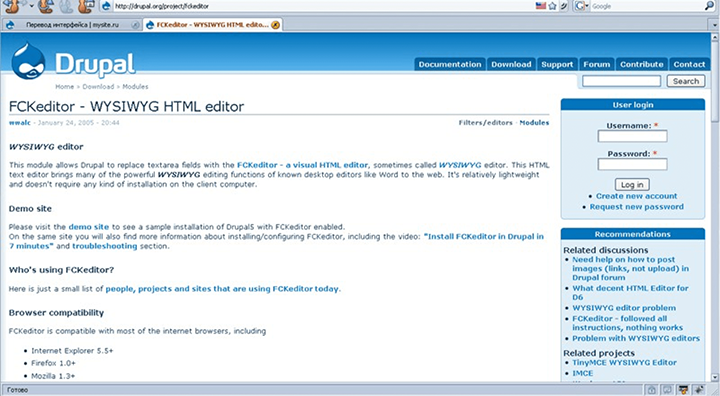Click the Log in button
720x396 pixels.
[632, 185]
